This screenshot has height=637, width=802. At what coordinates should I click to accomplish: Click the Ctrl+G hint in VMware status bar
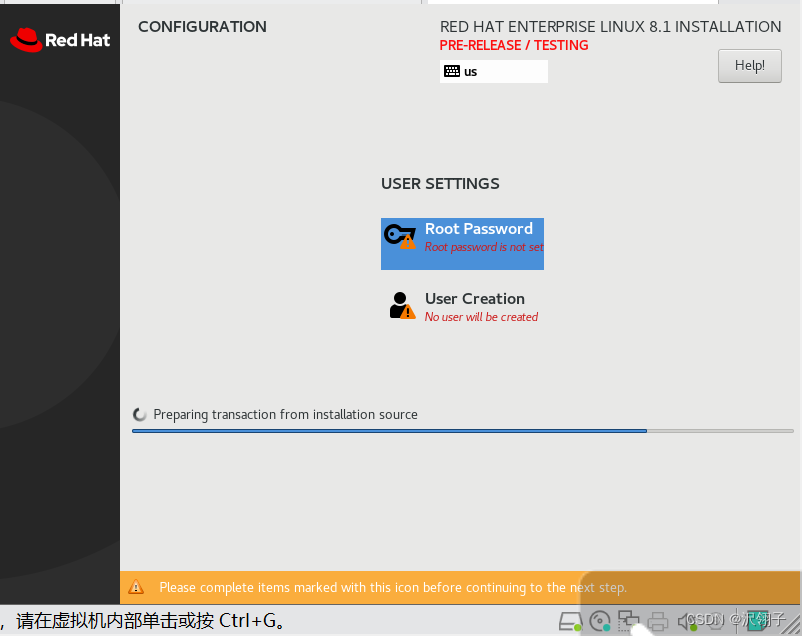tap(253, 621)
